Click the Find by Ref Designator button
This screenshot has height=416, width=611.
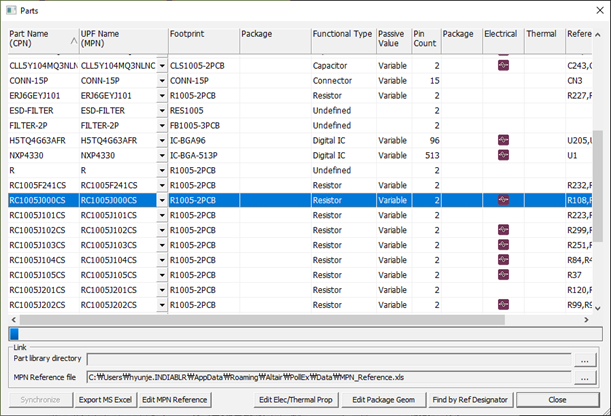471,400
